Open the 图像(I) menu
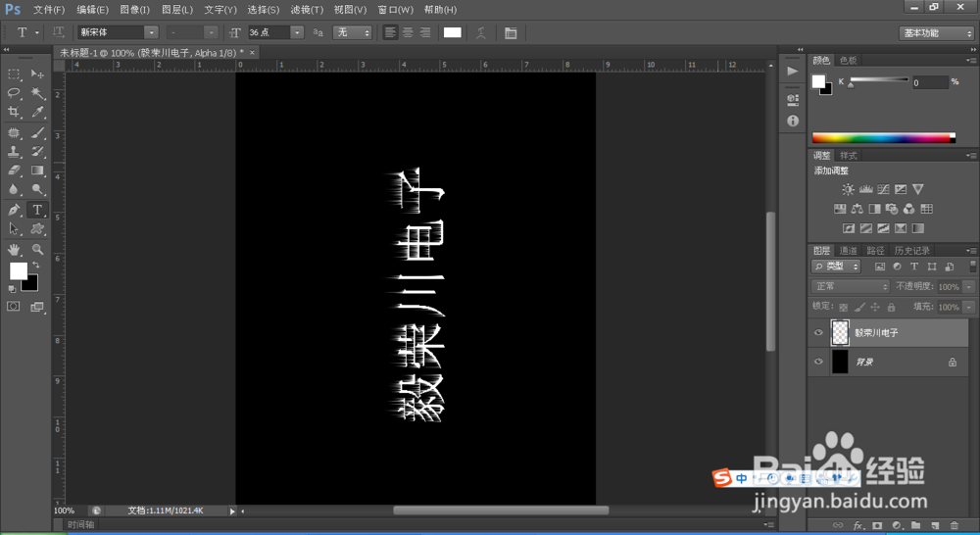The image size is (980, 535). [x=134, y=10]
